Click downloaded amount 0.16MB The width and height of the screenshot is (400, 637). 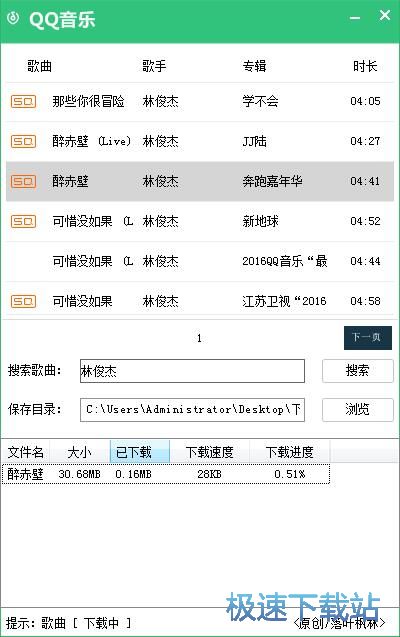pyautogui.click(x=133, y=474)
